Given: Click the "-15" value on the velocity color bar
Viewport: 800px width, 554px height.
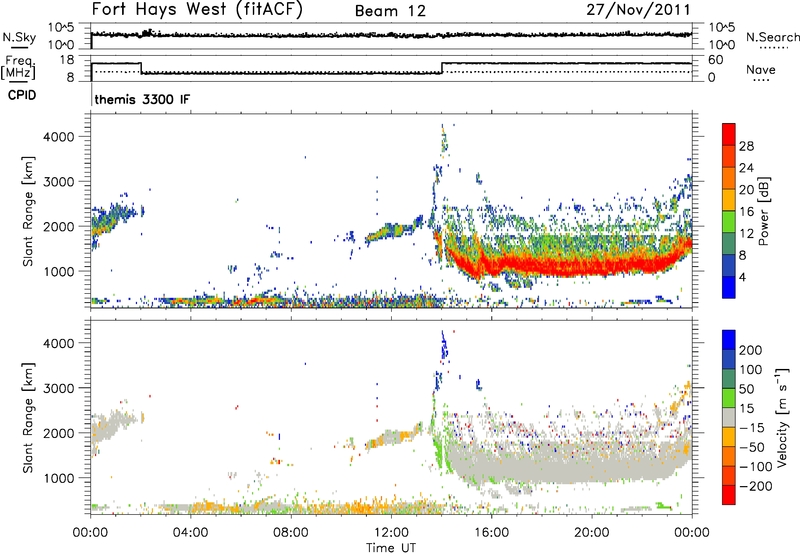Looking at the screenshot, I should [752, 428].
